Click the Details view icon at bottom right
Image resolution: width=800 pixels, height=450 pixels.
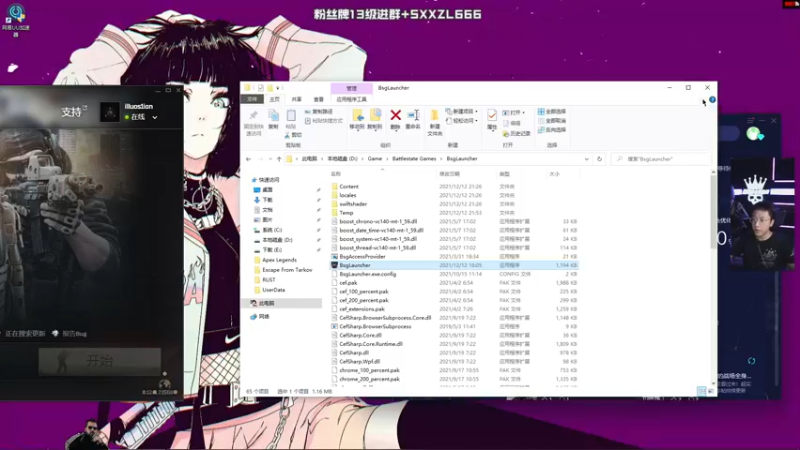(x=702, y=391)
